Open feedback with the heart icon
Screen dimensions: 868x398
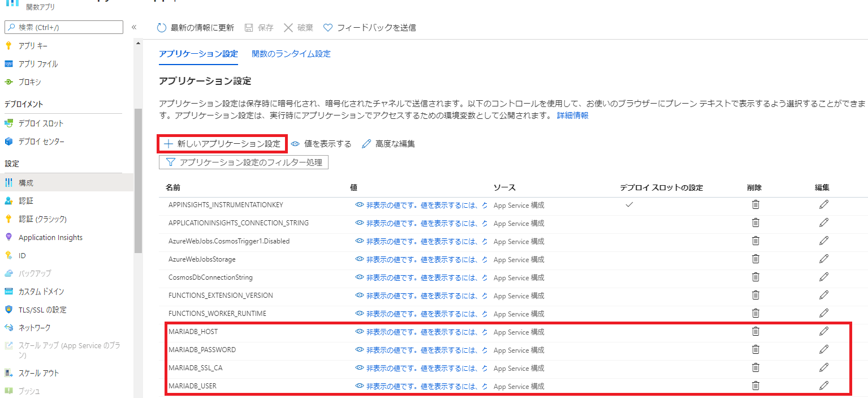pos(327,27)
